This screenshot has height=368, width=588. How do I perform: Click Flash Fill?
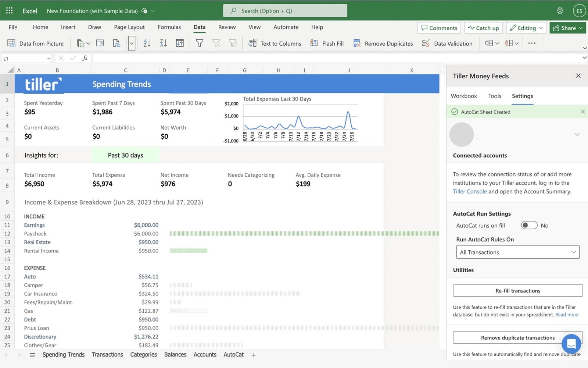click(327, 43)
